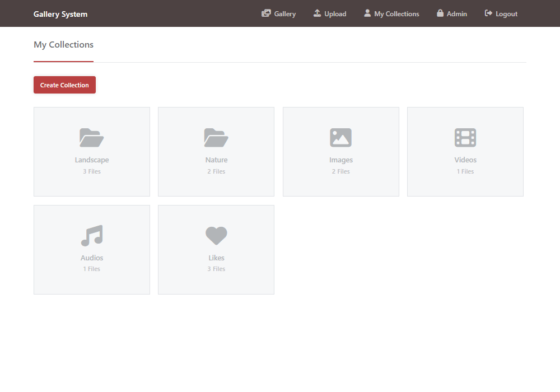The height and width of the screenshot is (392, 560).
Task: Open the Images collection name
Action: pos(341,160)
